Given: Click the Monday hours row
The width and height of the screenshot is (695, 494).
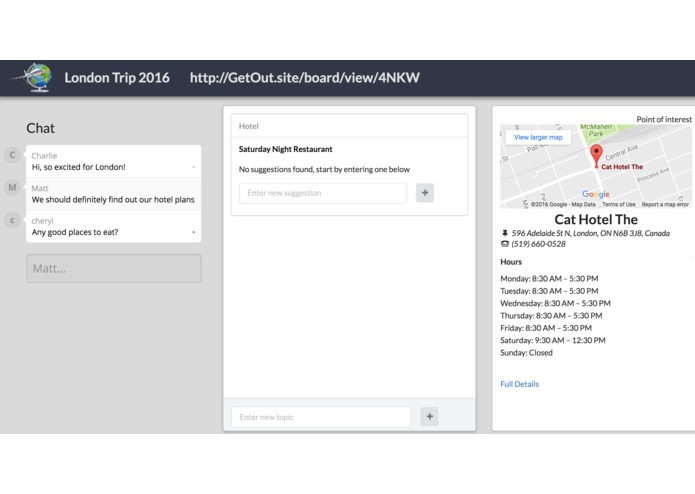Looking at the screenshot, I should pyautogui.click(x=549, y=279).
